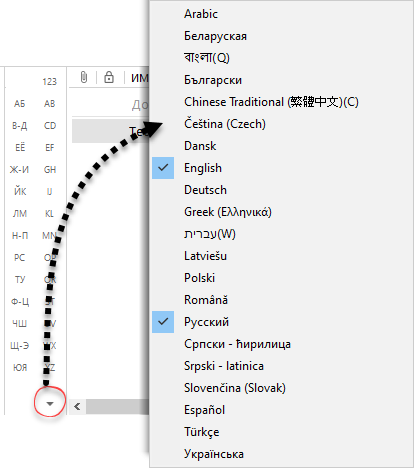Click the 123 index button
The height and width of the screenshot is (468, 414).
50,82
